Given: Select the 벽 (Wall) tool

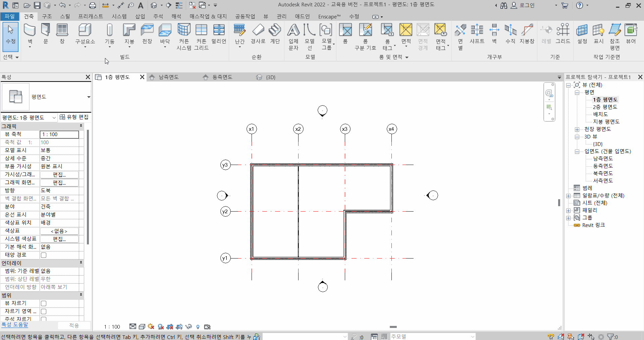Looking at the screenshot, I should click(30, 34).
